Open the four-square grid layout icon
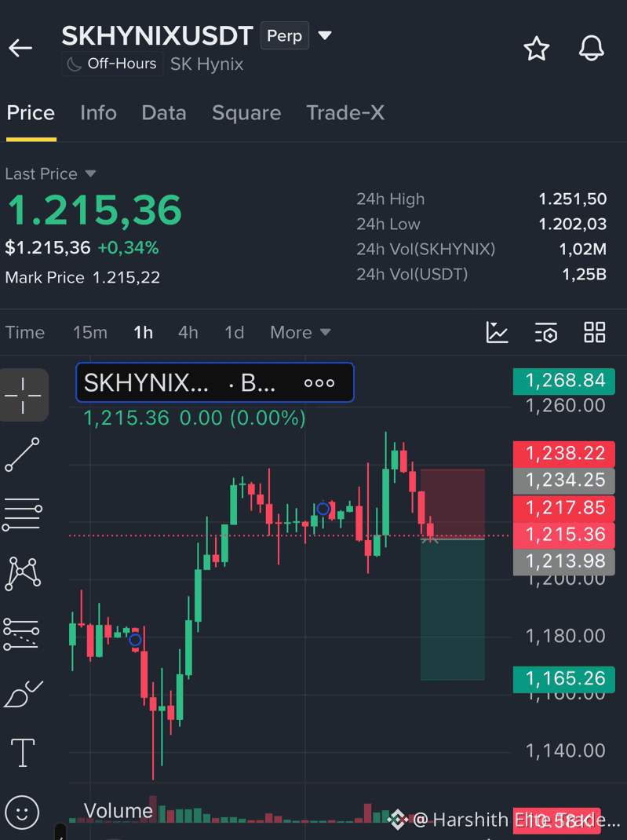 [x=594, y=332]
